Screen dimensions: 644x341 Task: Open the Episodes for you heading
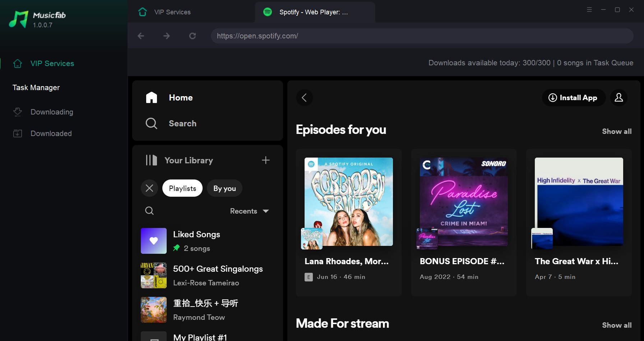[341, 130]
